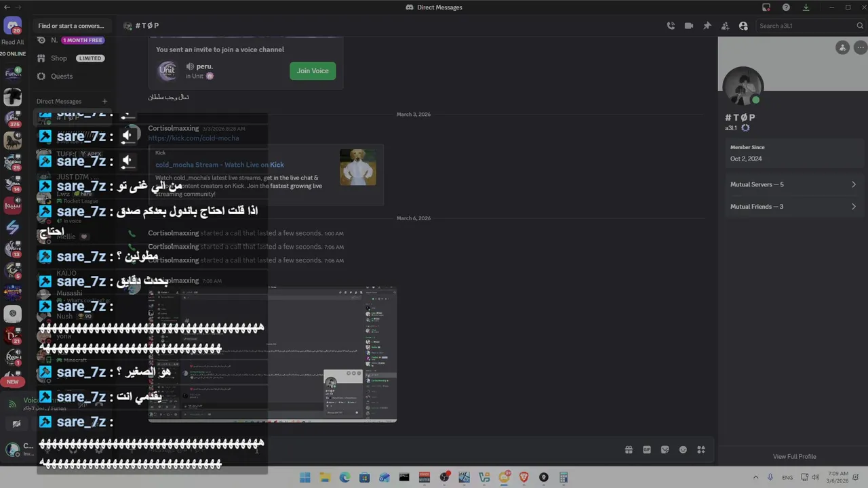Click # T Ø P avatar in profile panel

(743, 87)
